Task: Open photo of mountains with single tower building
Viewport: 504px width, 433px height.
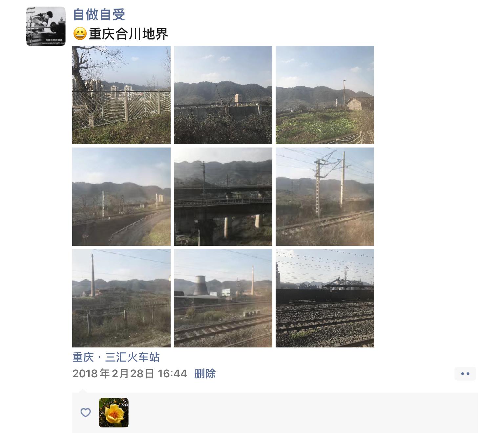Action: 223,95
